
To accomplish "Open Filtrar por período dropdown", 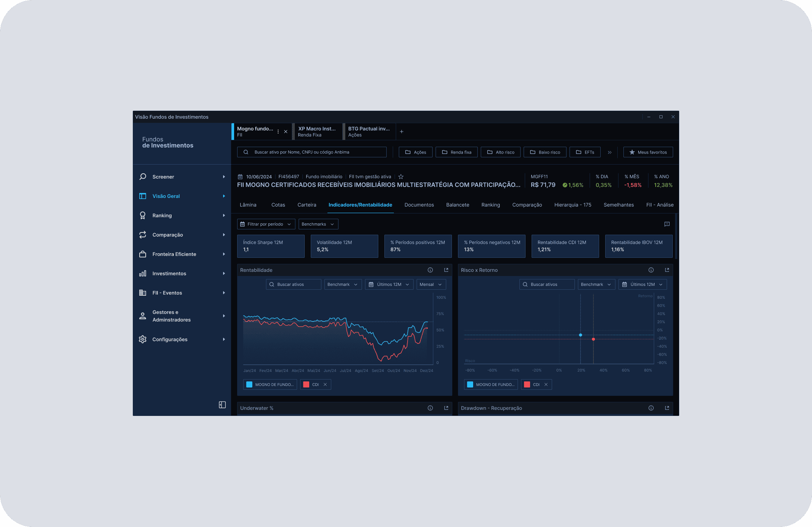I will (266, 224).
